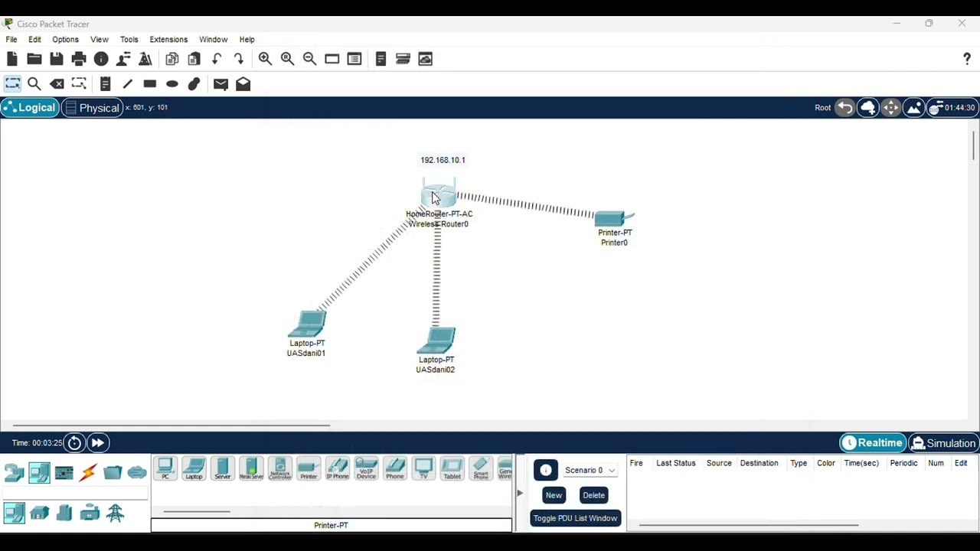The width and height of the screenshot is (980, 551).
Task: Pick the Tablet device from the palette
Action: 452,469
